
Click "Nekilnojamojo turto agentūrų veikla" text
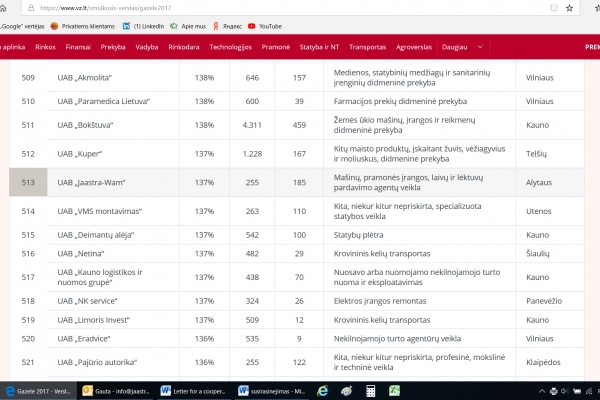tap(397, 339)
